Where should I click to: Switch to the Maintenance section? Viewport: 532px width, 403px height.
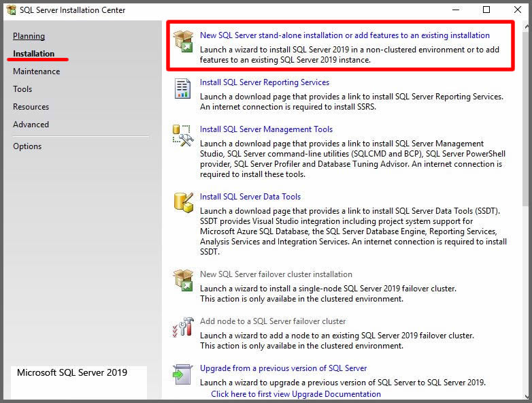[x=36, y=71]
